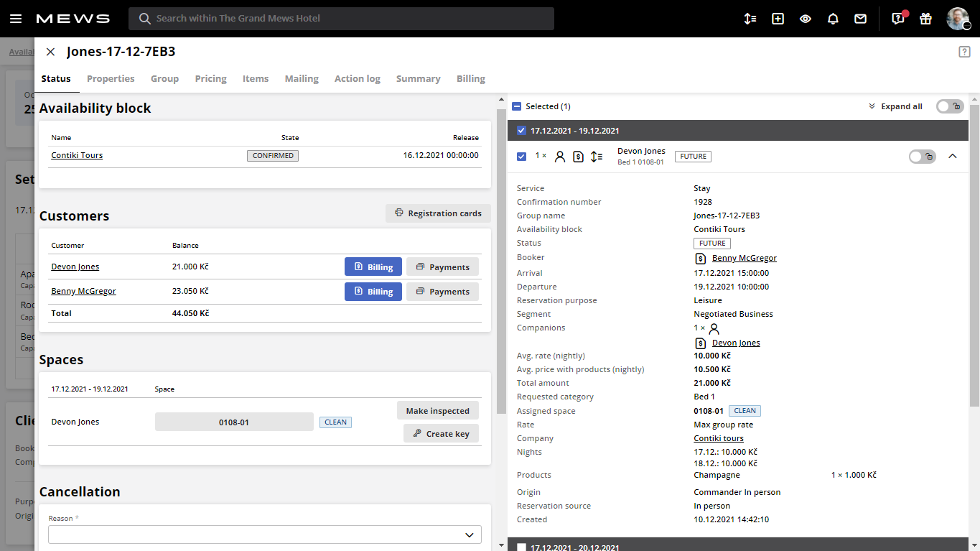Switch to the Billing tab

pyautogui.click(x=471, y=79)
